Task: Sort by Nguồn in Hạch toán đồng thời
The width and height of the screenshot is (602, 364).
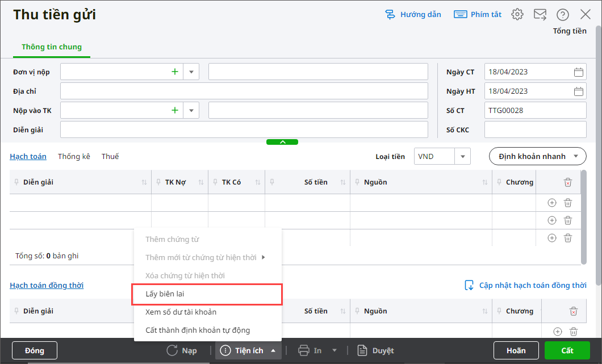Action: click(x=485, y=311)
